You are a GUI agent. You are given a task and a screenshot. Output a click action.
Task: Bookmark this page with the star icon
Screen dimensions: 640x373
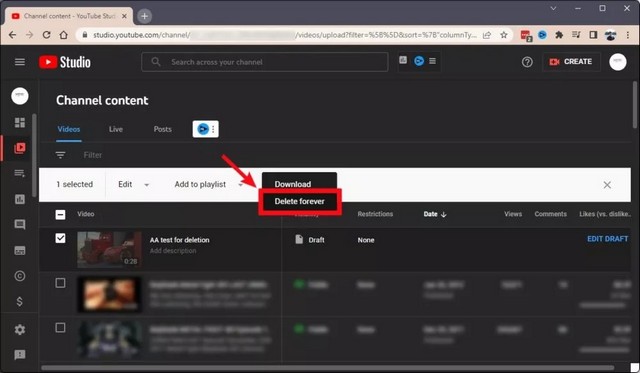pos(504,35)
